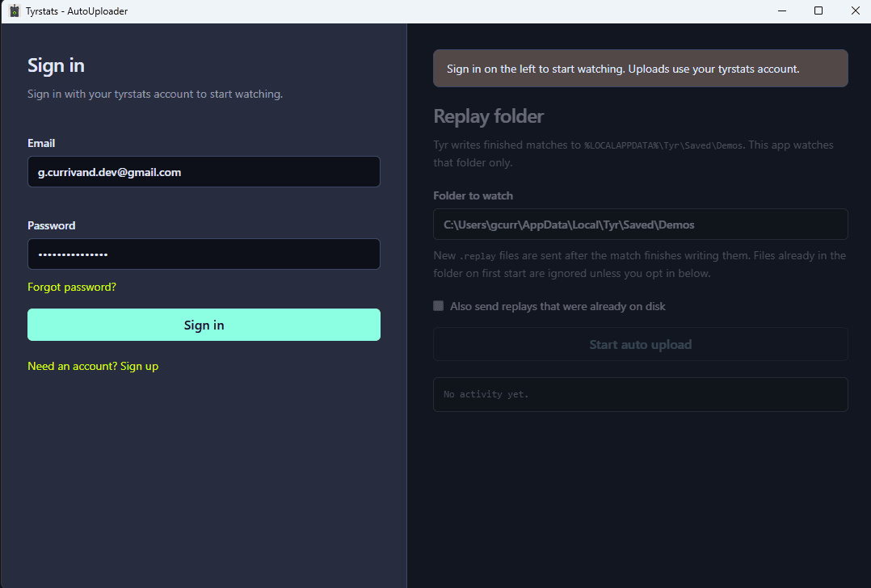871x588 pixels.
Task: Click the Replay folder heading
Action: 488,116
